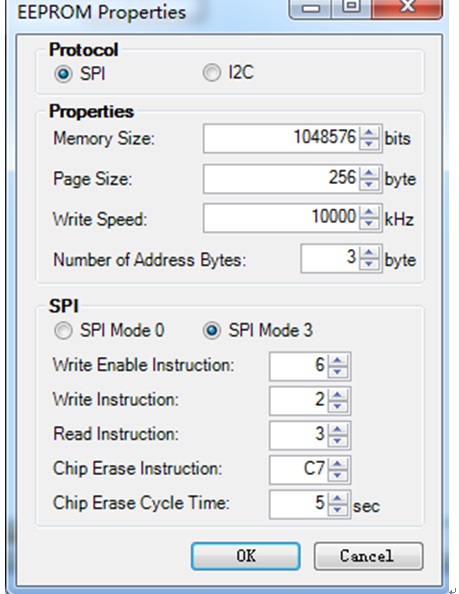Decrease Chip Erase Instruction value

[x=338, y=476]
